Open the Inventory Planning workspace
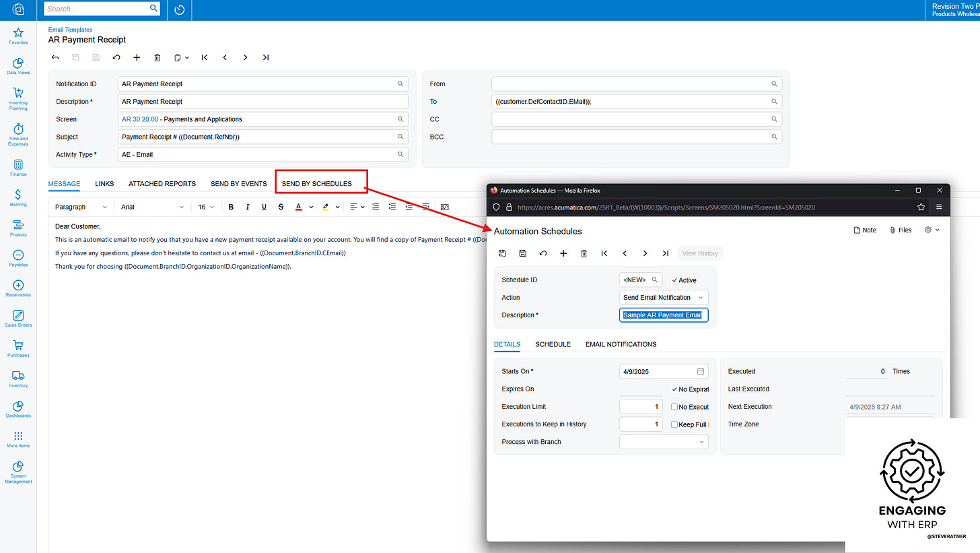980x553 pixels. point(18,98)
